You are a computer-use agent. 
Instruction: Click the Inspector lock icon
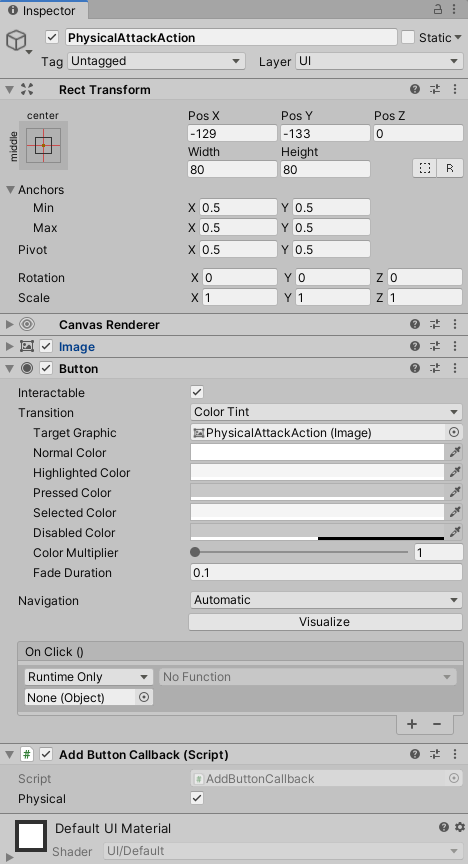pyautogui.click(x=438, y=9)
